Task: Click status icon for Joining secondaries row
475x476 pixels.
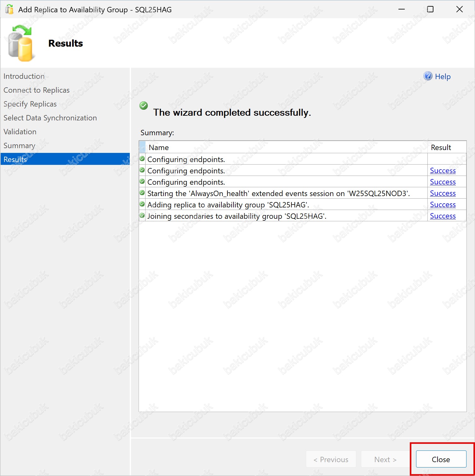Action: 142,215
